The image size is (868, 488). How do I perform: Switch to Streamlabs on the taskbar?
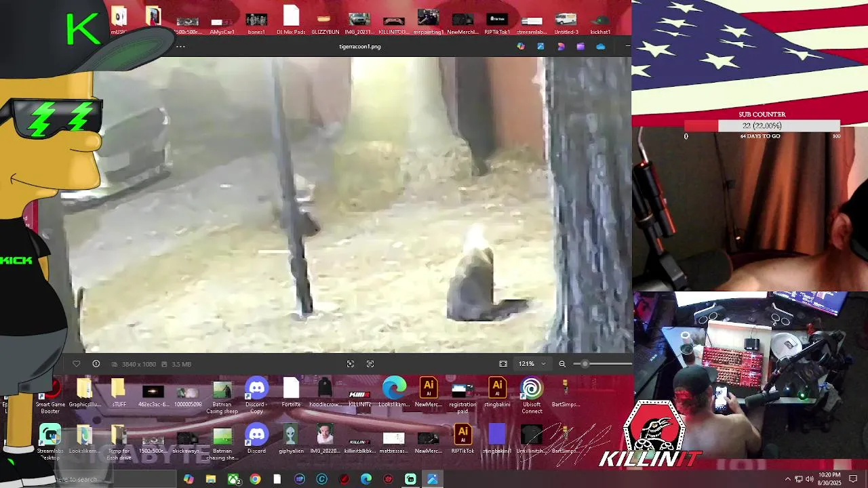tap(410, 479)
